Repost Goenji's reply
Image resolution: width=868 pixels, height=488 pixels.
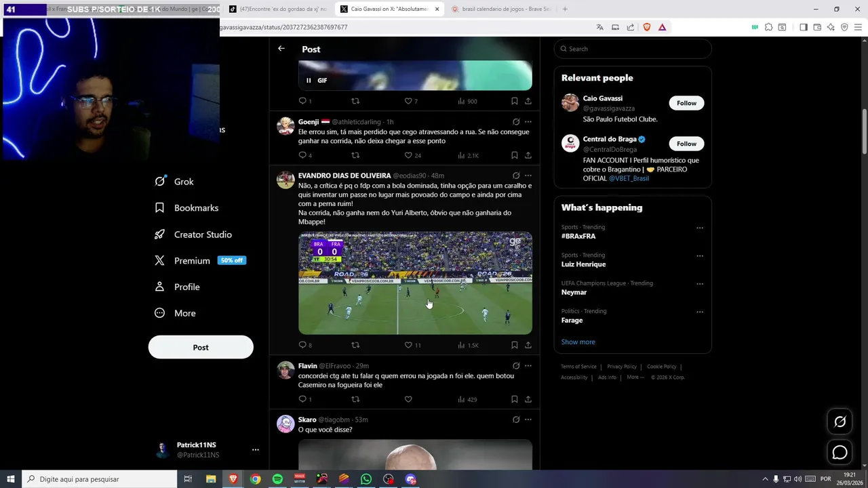pyautogui.click(x=355, y=155)
